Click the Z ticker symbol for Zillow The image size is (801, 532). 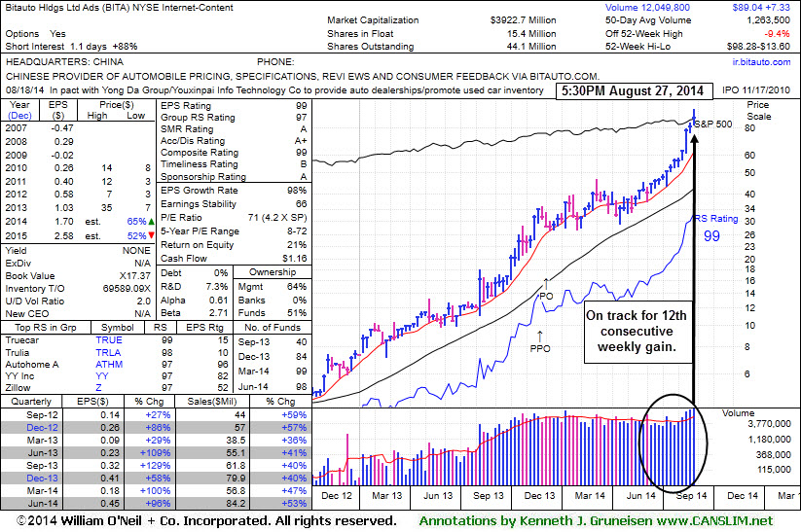tap(98, 388)
